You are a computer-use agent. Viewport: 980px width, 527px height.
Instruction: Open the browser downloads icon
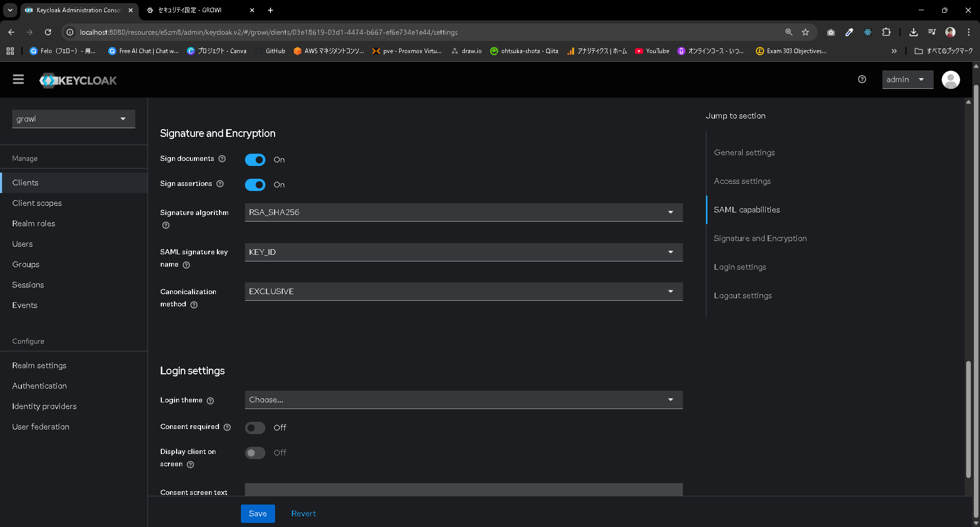914,32
